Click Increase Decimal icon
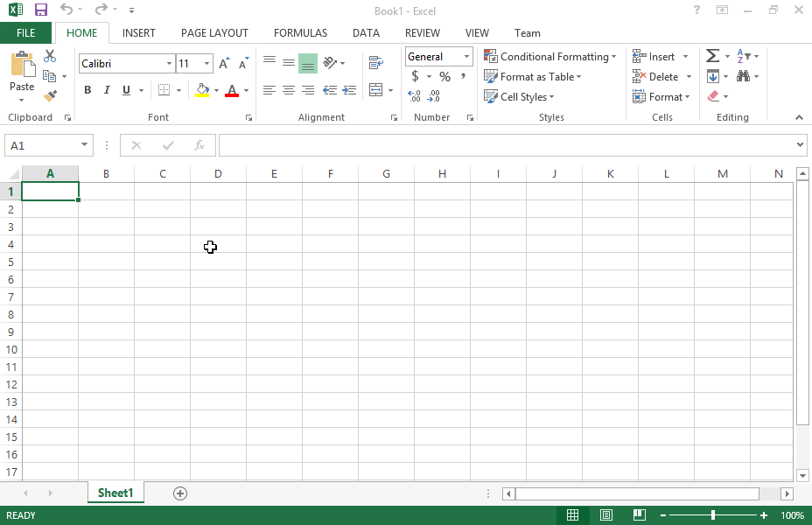Viewport: 812px width, 525px height. click(414, 96)
